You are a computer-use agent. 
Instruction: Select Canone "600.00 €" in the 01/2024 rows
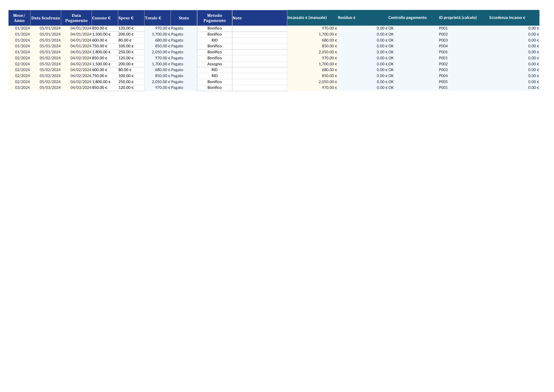(105, 40)
